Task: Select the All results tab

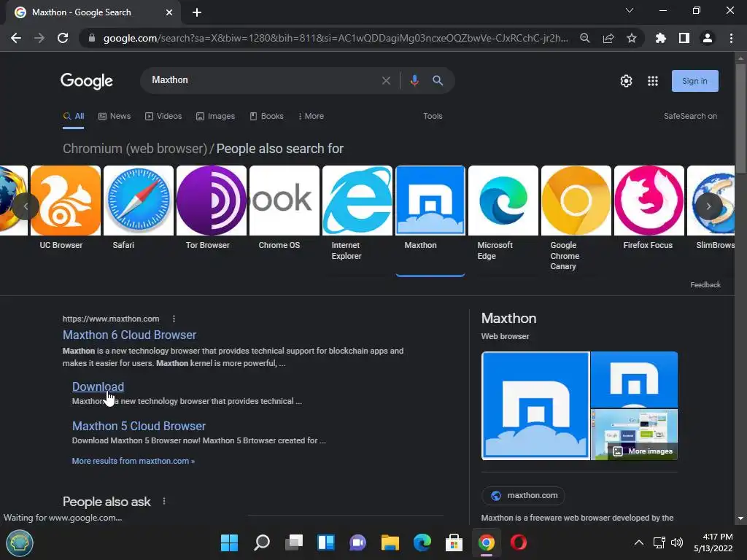Action: 74,116
